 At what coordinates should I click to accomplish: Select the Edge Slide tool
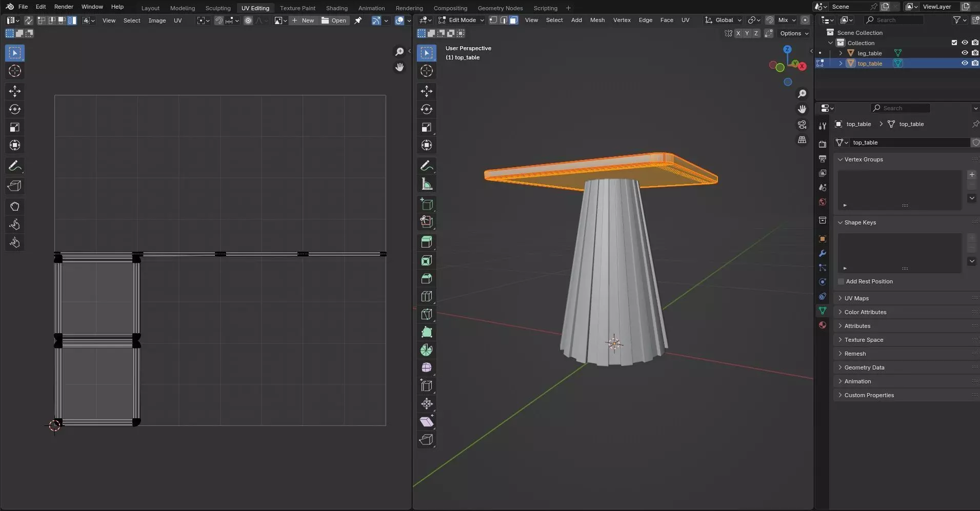[427, 385]
